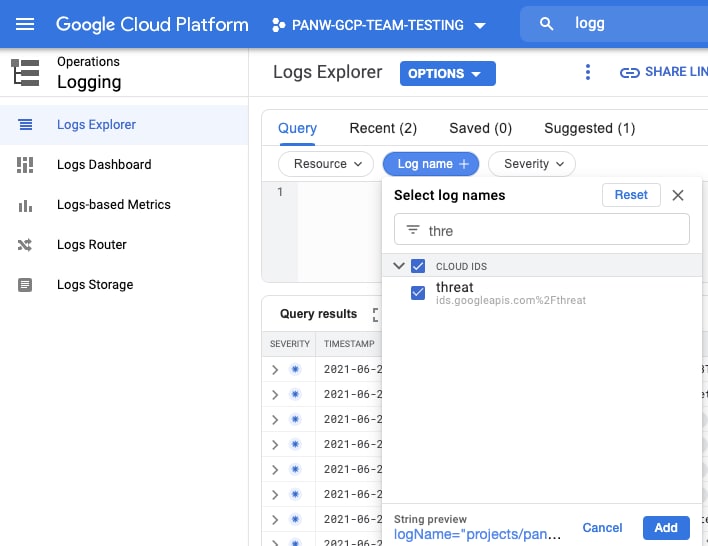Open the Resource filter dropdown
Image resolution: width=708 pixels, height=546 pixels.
(x=326, y=163)
